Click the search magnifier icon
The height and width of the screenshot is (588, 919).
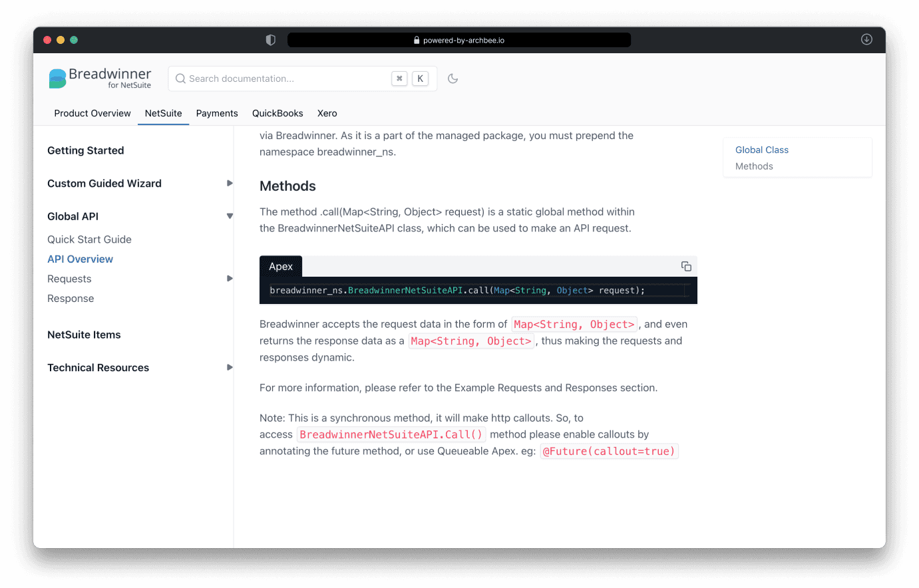tap(180, 78)
